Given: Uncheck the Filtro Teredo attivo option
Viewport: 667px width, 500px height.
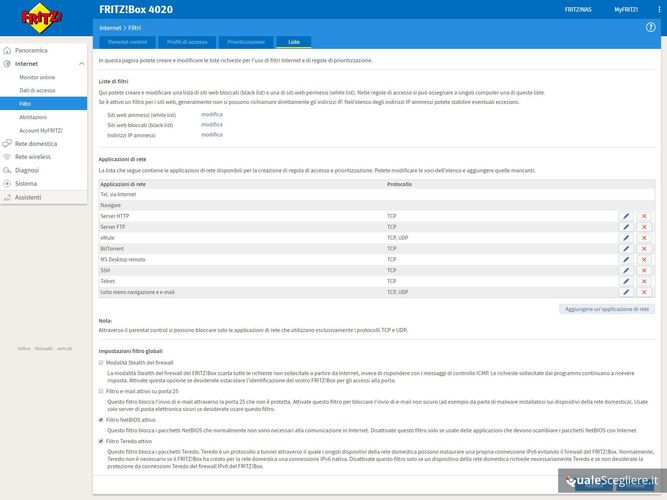Looking at the screenshot, I should [x=102, y=441].
